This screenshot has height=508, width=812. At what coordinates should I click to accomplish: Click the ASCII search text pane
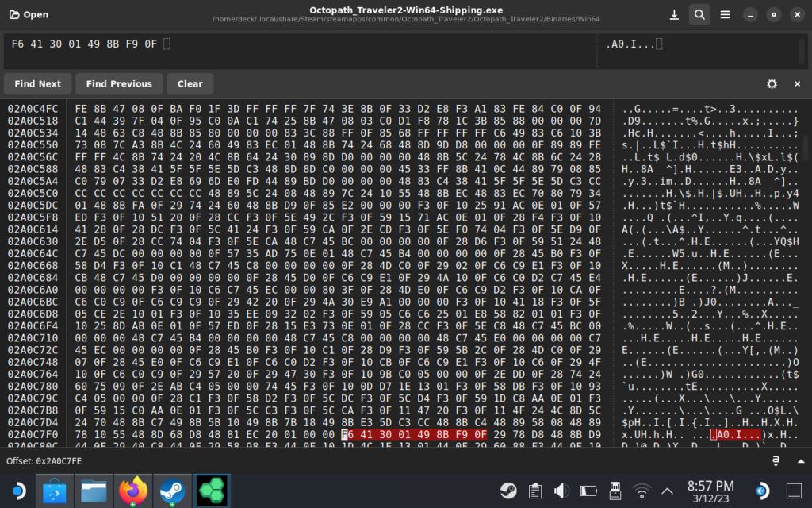pos(697,51)
